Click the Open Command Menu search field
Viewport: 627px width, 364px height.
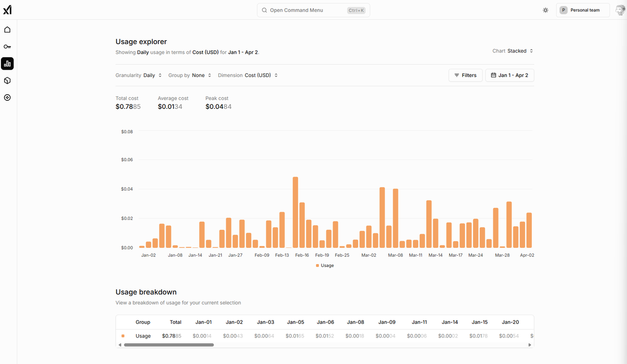(313, 10)
